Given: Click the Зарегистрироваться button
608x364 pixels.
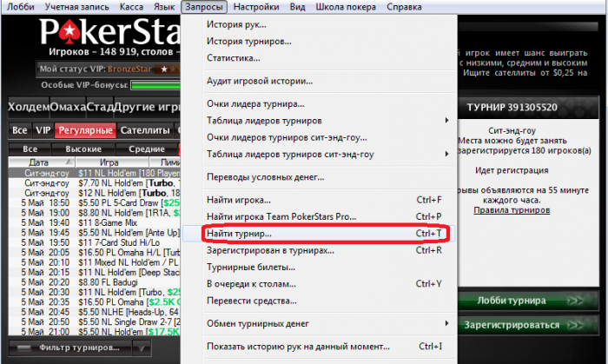Looking at the screenshot, I should [x=528, y=325].
